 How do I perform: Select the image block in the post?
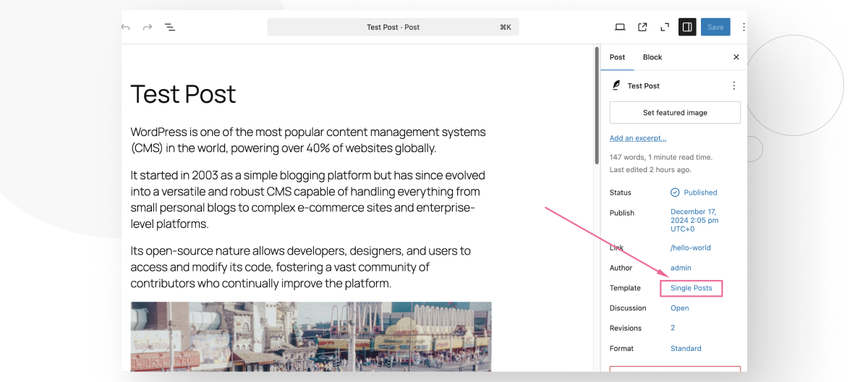pos(311,336)
